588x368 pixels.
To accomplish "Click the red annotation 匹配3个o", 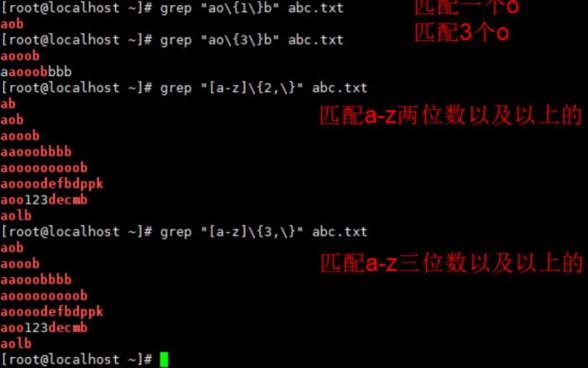I will [462, 33].
